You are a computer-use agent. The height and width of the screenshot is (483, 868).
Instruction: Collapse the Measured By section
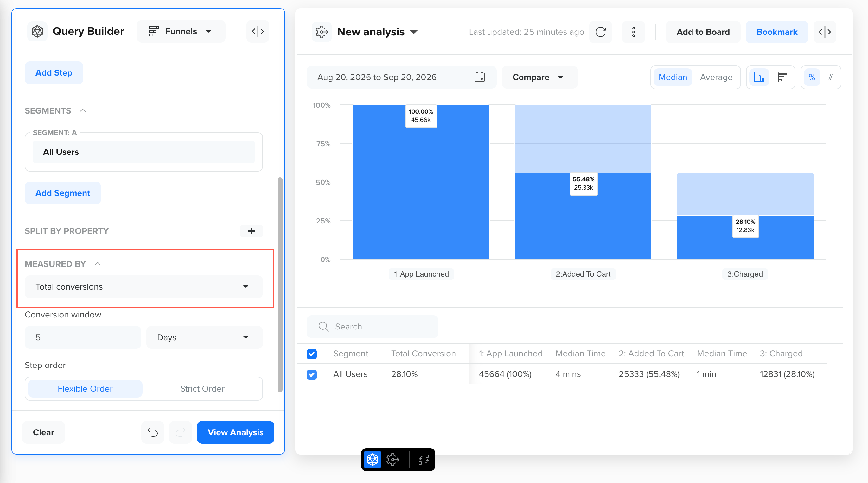pyautogui.click(x=97, y=264)
